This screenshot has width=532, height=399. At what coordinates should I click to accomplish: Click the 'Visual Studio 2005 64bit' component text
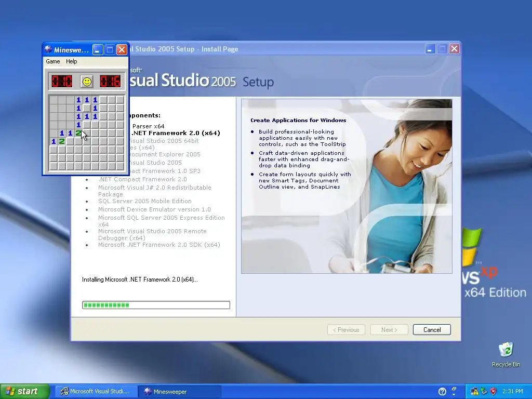pyautogui.click(x=164, y=140)
